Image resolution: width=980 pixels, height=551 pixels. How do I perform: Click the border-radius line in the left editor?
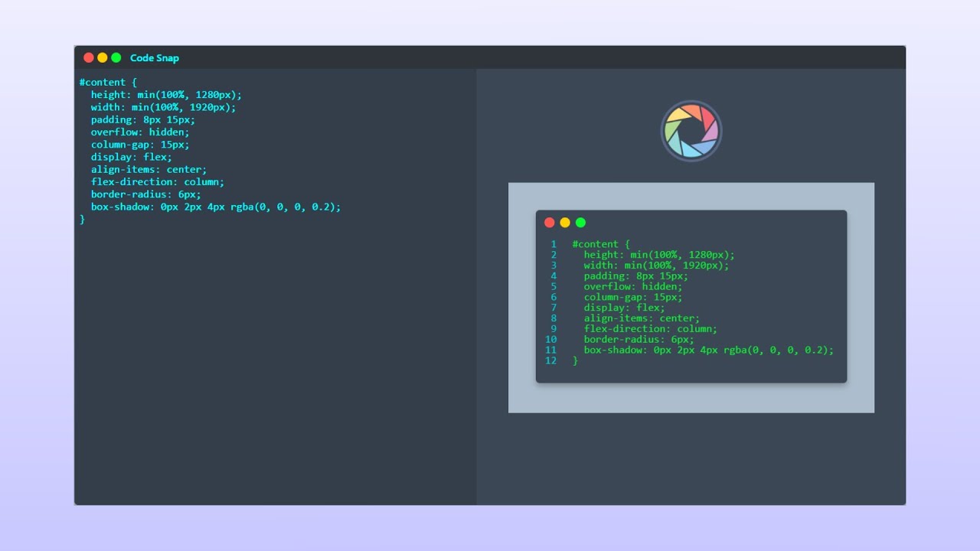click(146, 194)
